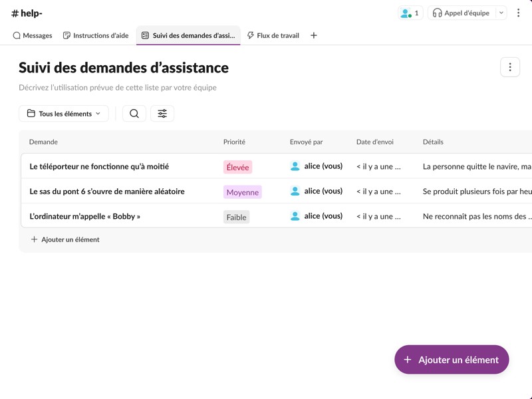Select the Flux de travail tab
Viewport: 532px width, 399px height.
pyautogui.click(x=273, y=35)
